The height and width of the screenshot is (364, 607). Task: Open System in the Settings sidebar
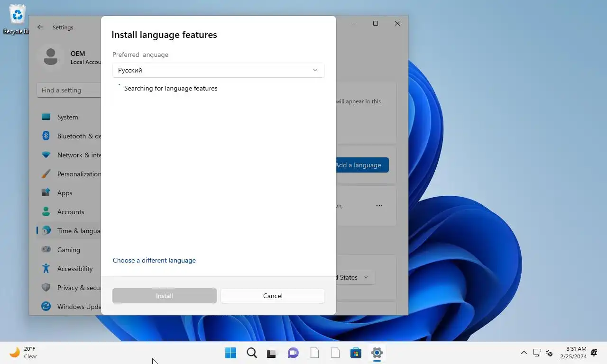69,117
